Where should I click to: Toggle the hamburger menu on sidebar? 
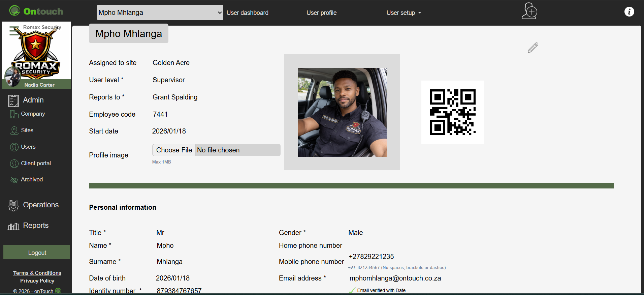pyautogui.click(x=14, y=31)
